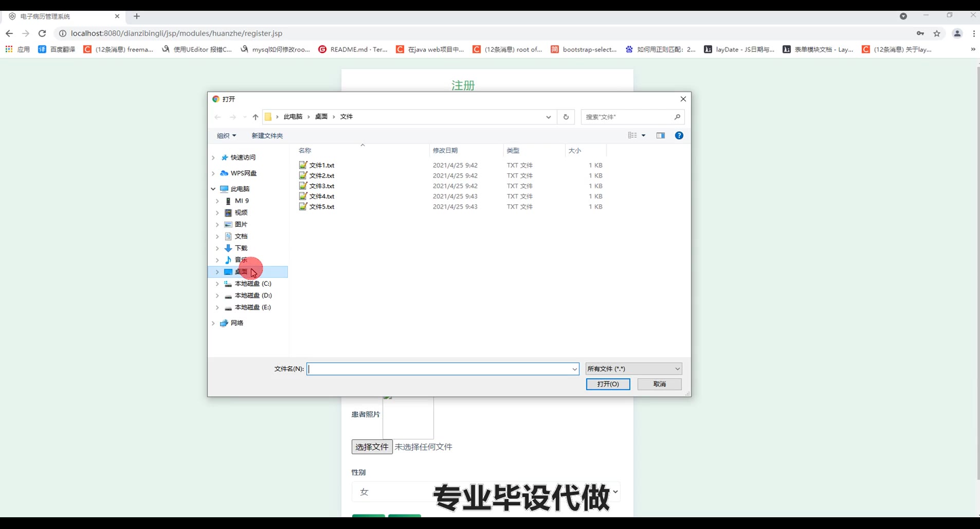Close the 打开 file dialog
The image size is (980, 529).
(x=683, y=99)
